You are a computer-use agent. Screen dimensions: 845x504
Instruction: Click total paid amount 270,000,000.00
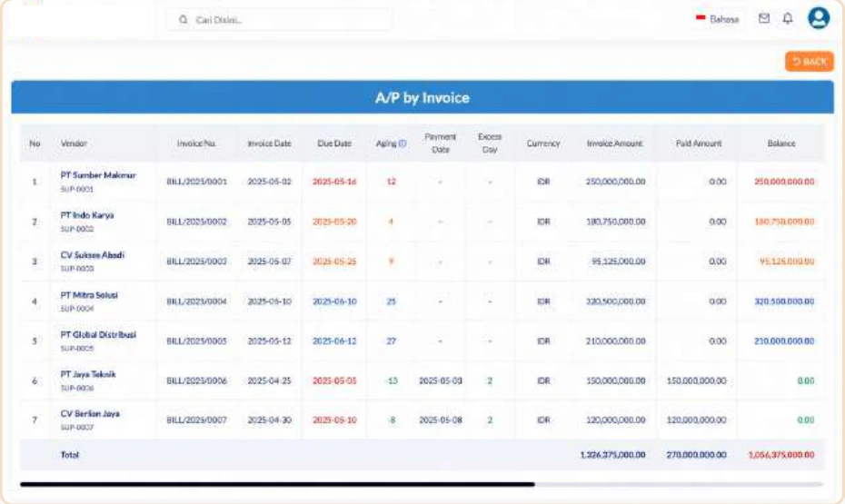[696, 455]
